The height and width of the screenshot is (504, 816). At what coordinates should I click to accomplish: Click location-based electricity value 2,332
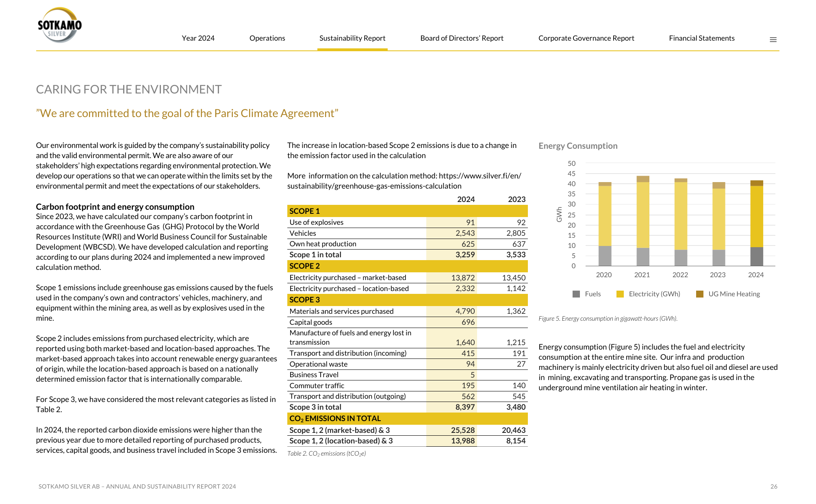[x=465, y=289]
